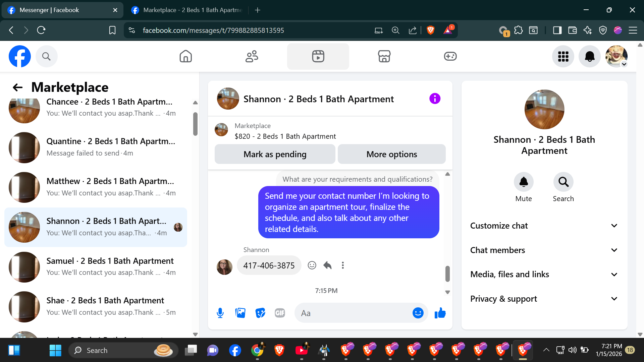Click Mark as pending button
Screen dimensions: 644x362
[275, 154]
